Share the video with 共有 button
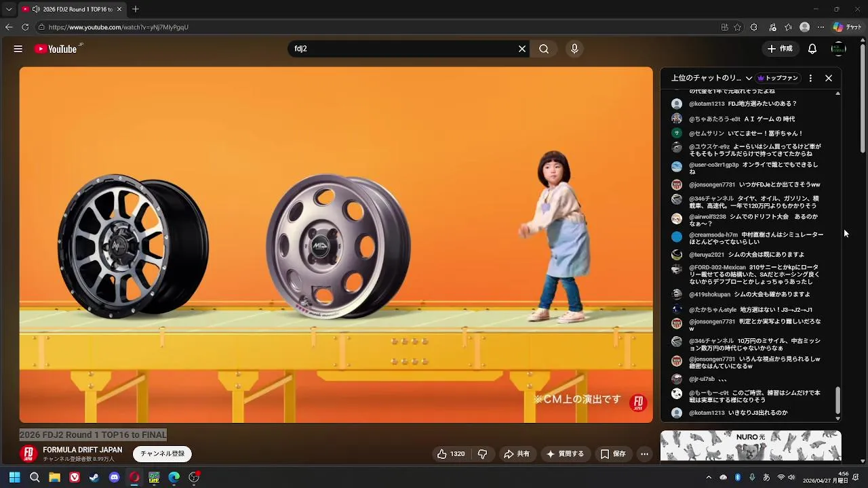Image resolution: width=868 pixels, height=488 pixels. (517, 454)
